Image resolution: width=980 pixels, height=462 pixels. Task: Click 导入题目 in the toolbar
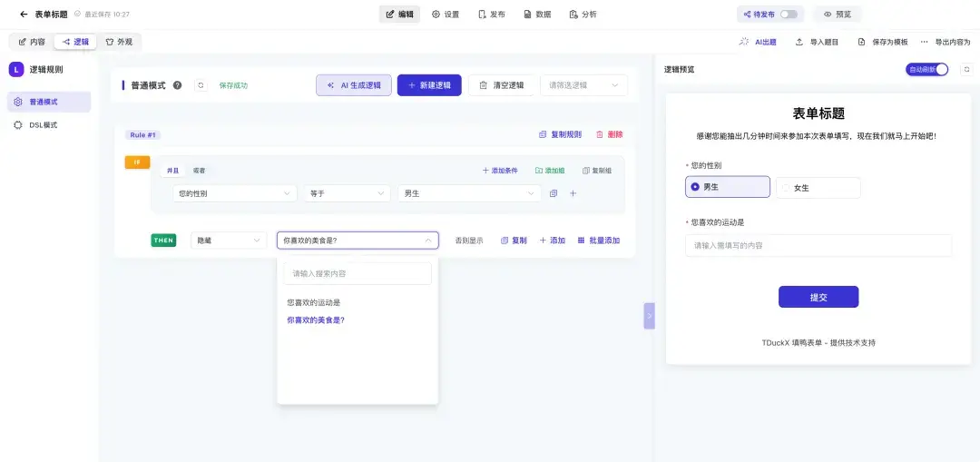pos(817,42)
